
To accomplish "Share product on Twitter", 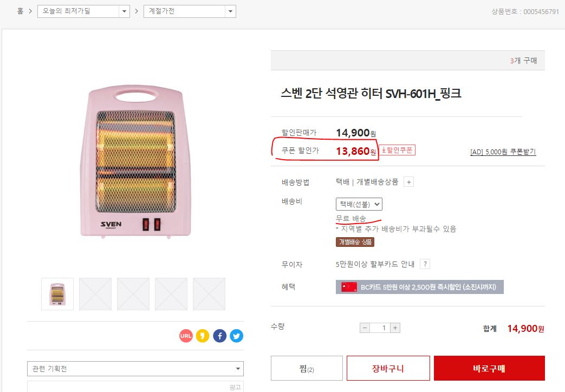I will [x=236, y=336].
